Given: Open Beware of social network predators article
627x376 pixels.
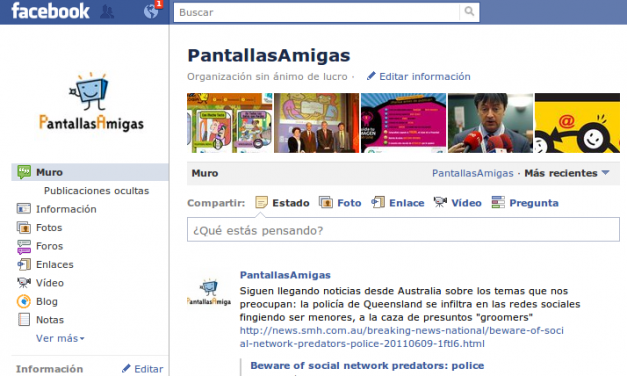Looking at the screenshot, I should (367, 366).
